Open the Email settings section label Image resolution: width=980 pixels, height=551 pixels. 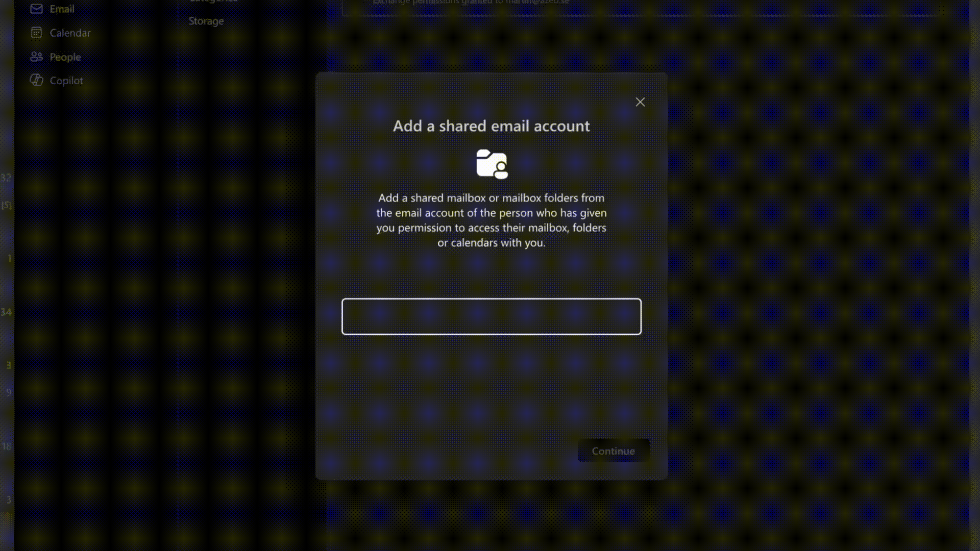[62, 9]
